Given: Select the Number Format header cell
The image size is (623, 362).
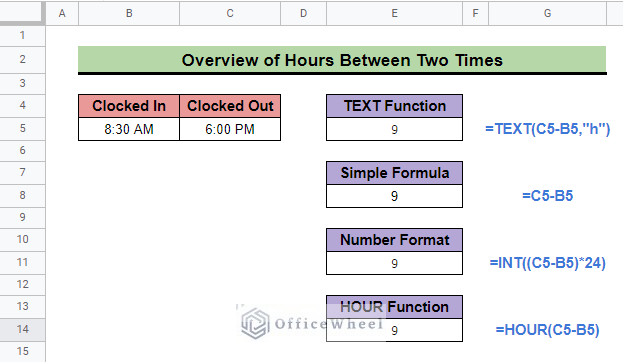Looking at the screenshot, I should (395, 240).
